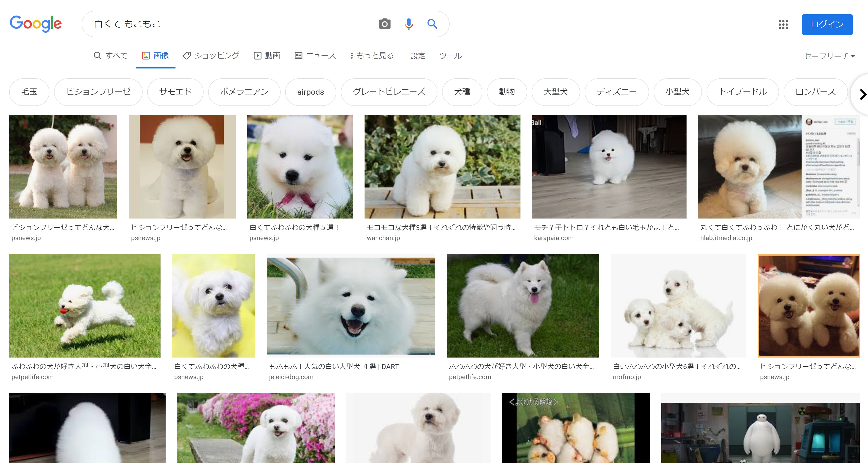Click title もふもふ！人気の白い大型犬 4選 | DART
The image size is (868, 463).
(333, 367)
